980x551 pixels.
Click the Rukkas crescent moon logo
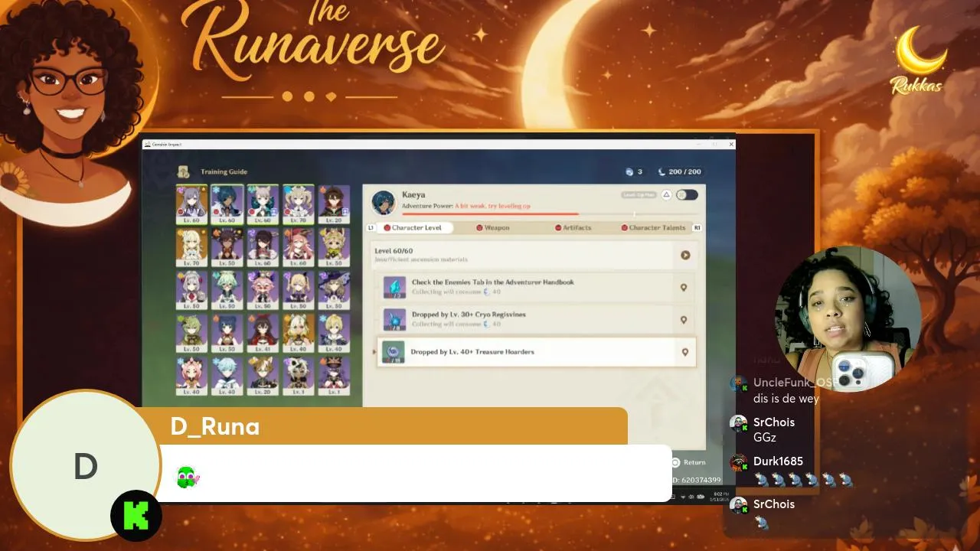(920, 61)
